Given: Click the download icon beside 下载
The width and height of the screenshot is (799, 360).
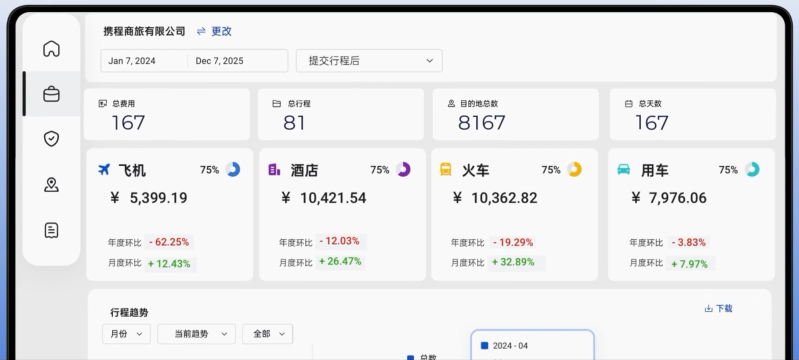Looking at the screenshot, I should pyautogui.click(x=708, y=308).
